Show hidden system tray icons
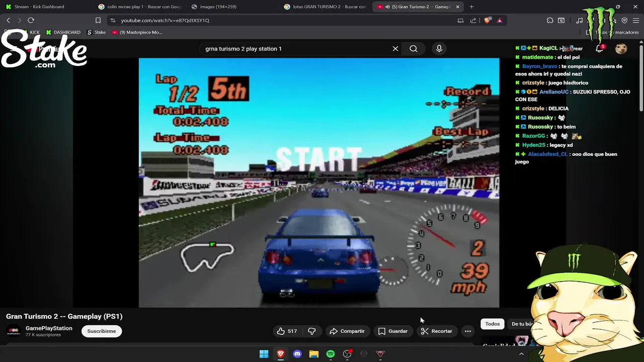 (521, 354)
